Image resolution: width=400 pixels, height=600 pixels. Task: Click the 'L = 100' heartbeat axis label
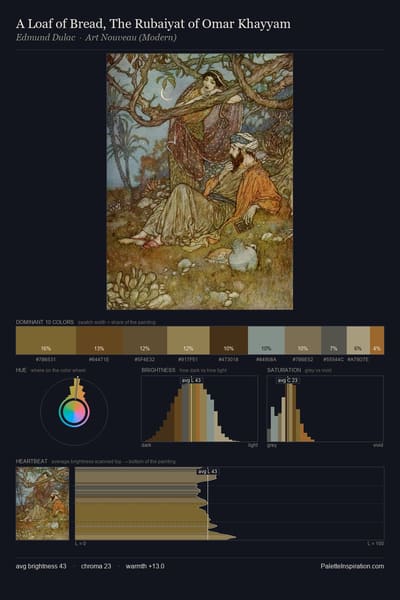click(x=376, y=543)
